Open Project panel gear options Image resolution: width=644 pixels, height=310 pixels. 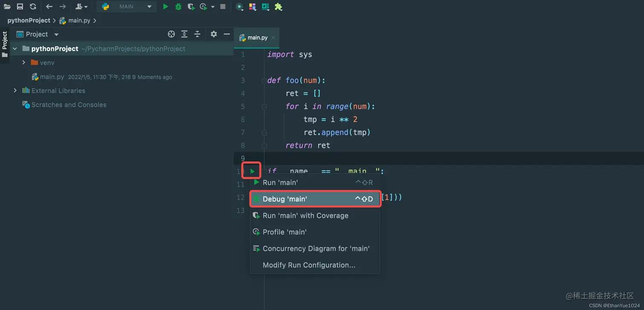214,34
